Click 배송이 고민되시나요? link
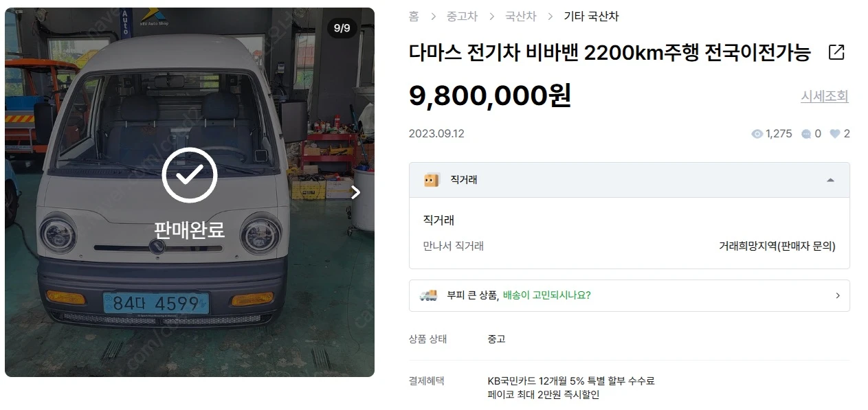This screenshot has width=868, height=410. (546, 295)
